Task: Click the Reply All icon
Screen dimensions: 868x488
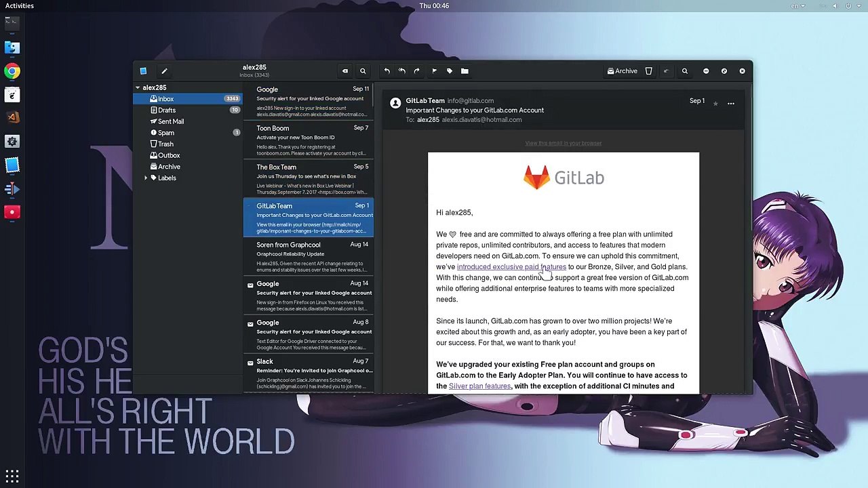Action: (x=401, y=70)
